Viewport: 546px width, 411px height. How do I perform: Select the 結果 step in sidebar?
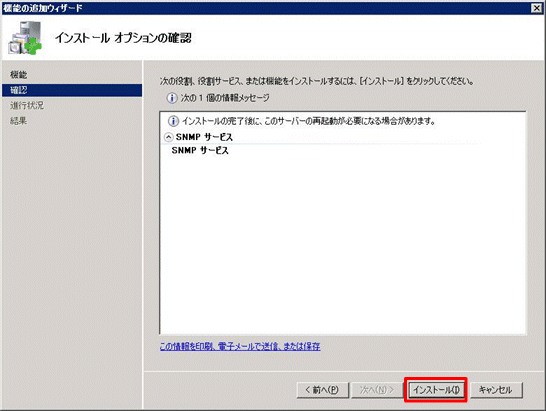click(19, 121)
